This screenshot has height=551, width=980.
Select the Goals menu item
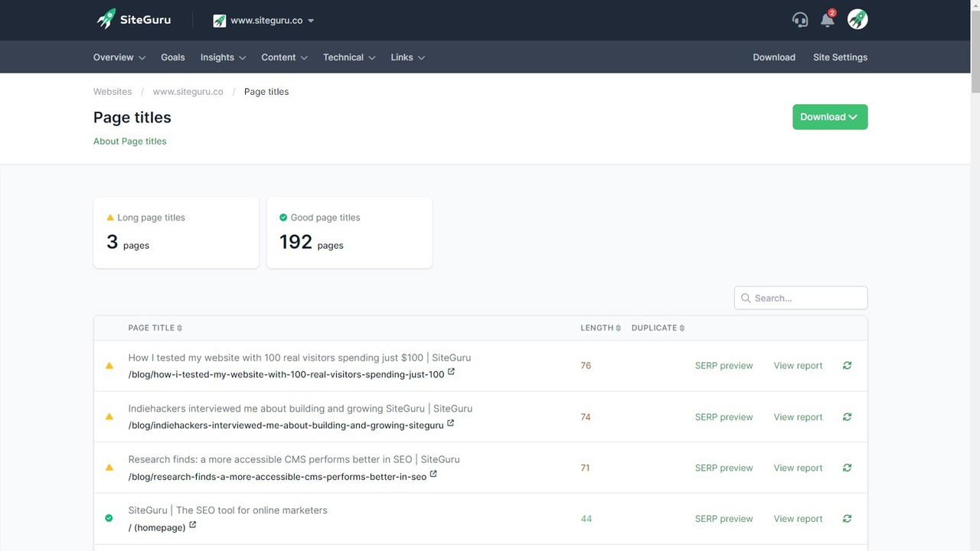pyautogui.click(x=172, y=57)
